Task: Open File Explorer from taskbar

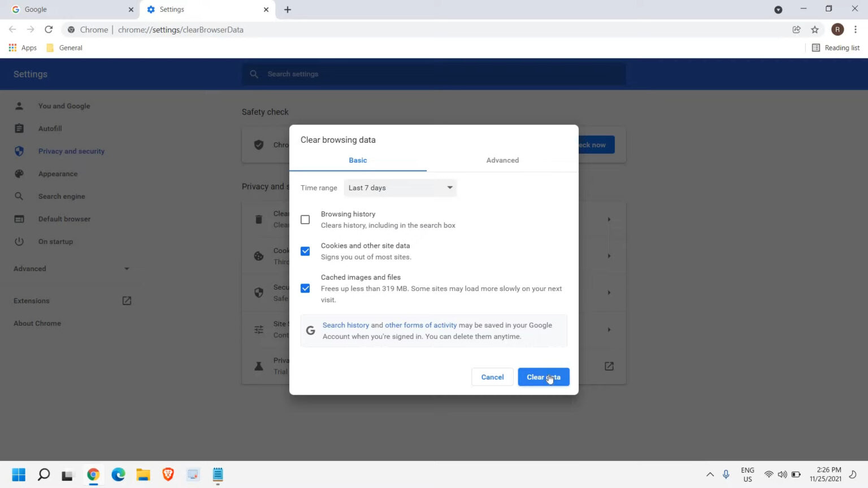Action: pyautogui.click(x=143, y=474)
